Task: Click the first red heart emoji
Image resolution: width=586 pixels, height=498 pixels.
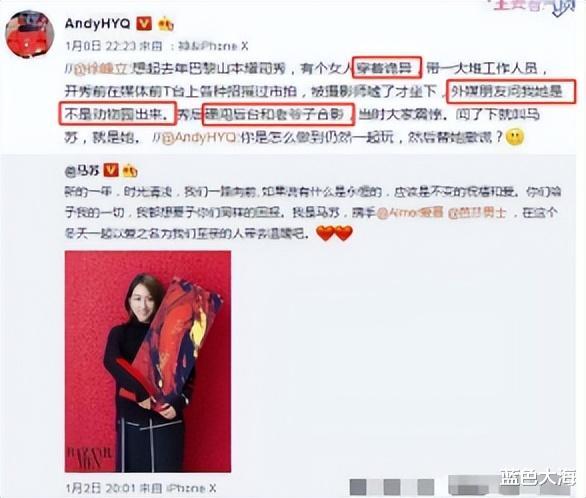Action: (325, 233)
